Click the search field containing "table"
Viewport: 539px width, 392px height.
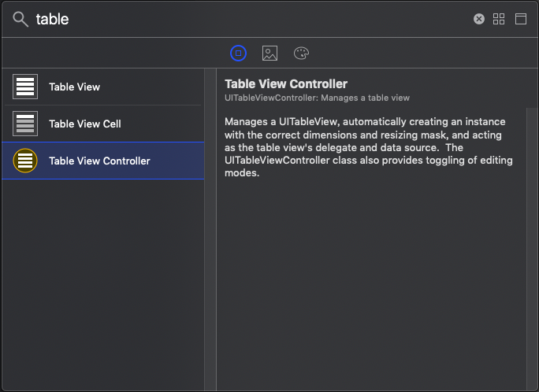click(x=236, y=19)
